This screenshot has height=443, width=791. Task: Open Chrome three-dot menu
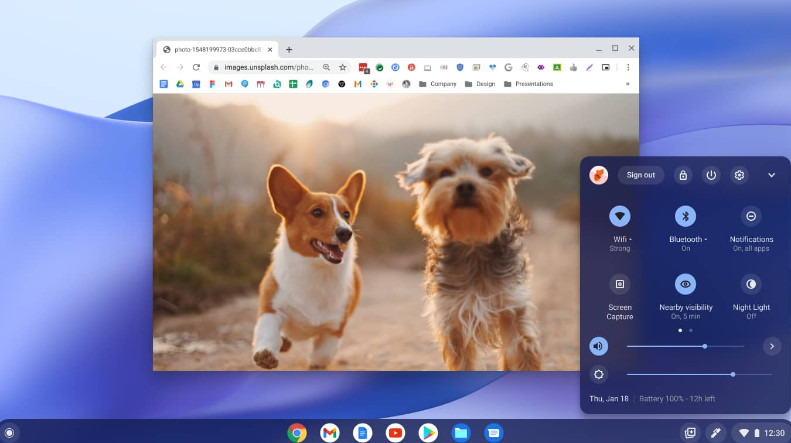tap(628, 67)
